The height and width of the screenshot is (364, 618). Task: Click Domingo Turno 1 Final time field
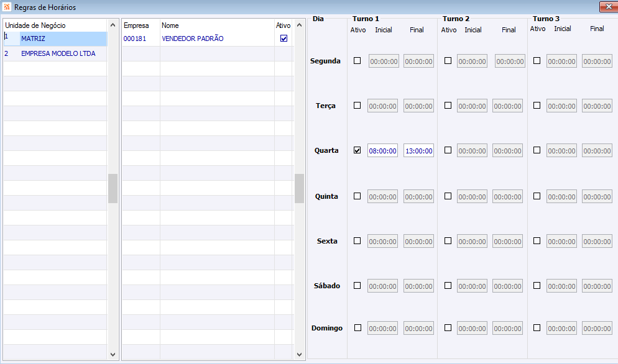coord(418,329)
